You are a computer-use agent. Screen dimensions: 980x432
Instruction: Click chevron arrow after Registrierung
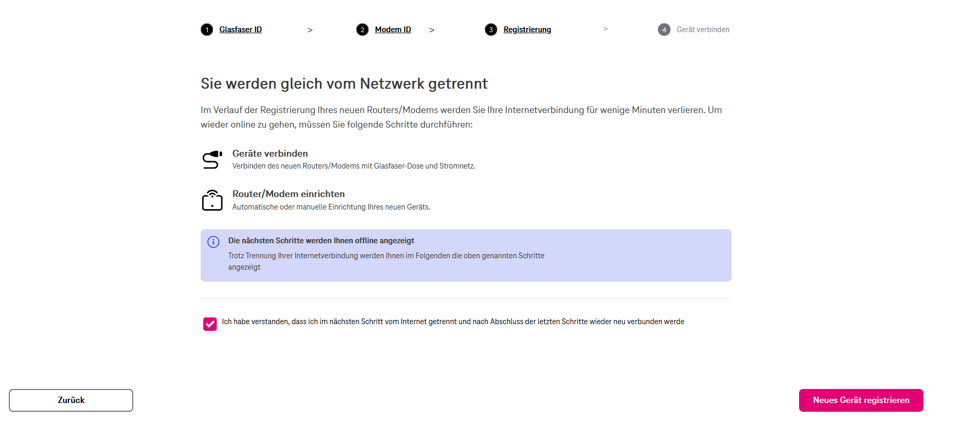pyautogui.click(x=606, y=29)
